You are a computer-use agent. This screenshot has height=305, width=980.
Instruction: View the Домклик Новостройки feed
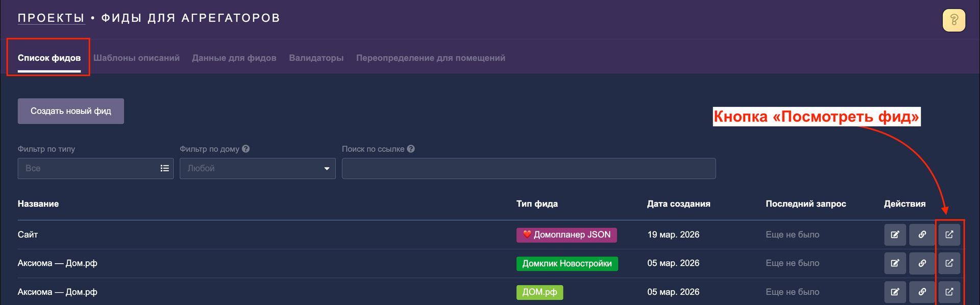coord(949,264)
